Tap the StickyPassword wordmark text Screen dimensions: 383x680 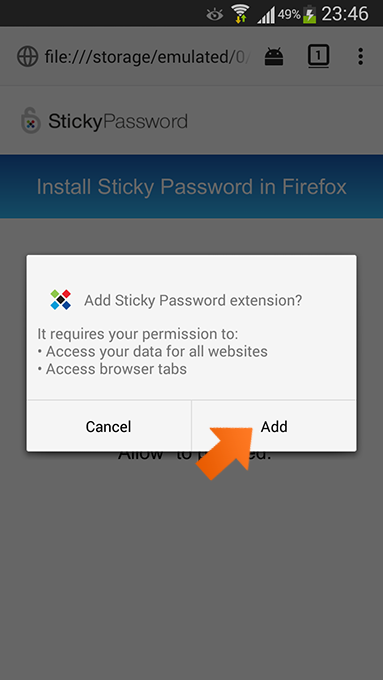(118, 121)
